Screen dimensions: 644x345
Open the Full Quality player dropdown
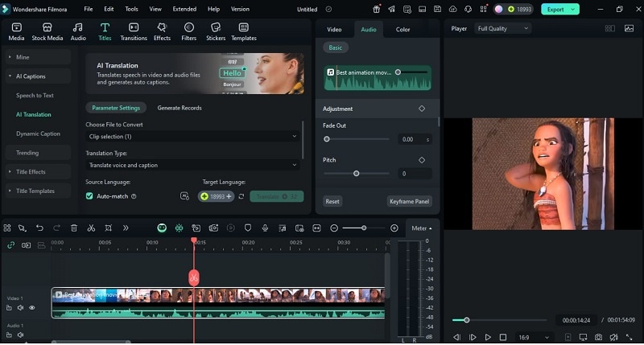[502, 28]
